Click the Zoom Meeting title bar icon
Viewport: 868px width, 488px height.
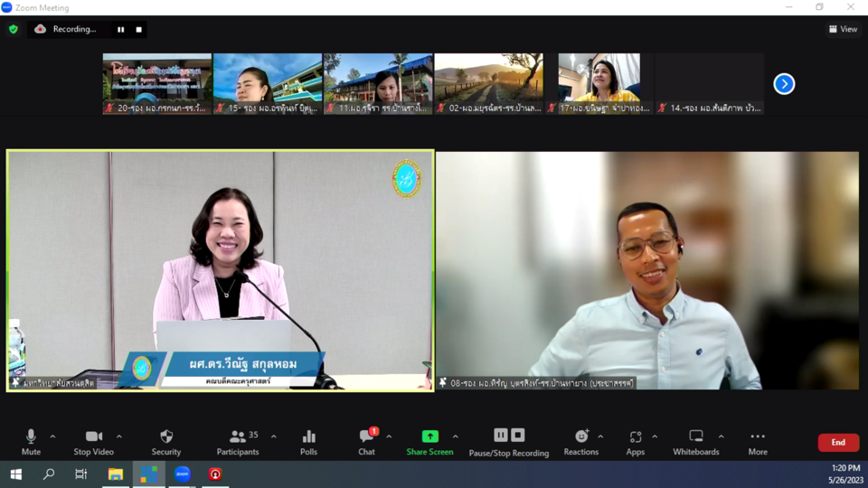click(6, 7)
